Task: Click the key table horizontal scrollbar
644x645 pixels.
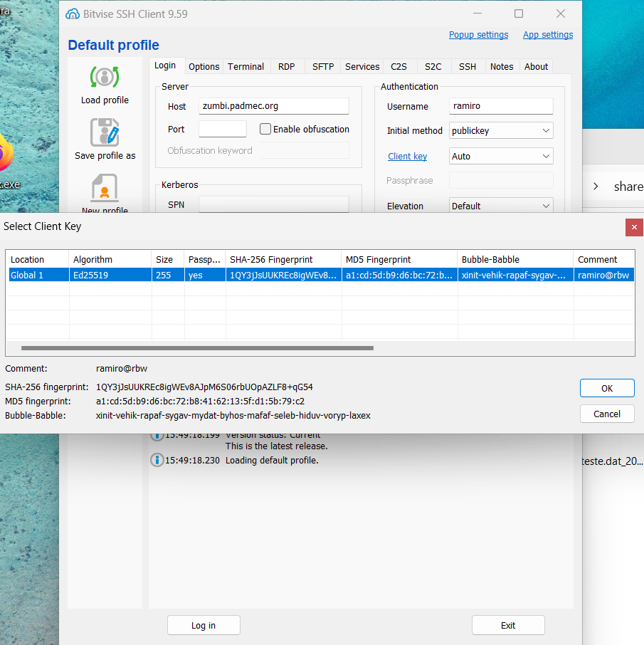Action: tap(197, 348)
